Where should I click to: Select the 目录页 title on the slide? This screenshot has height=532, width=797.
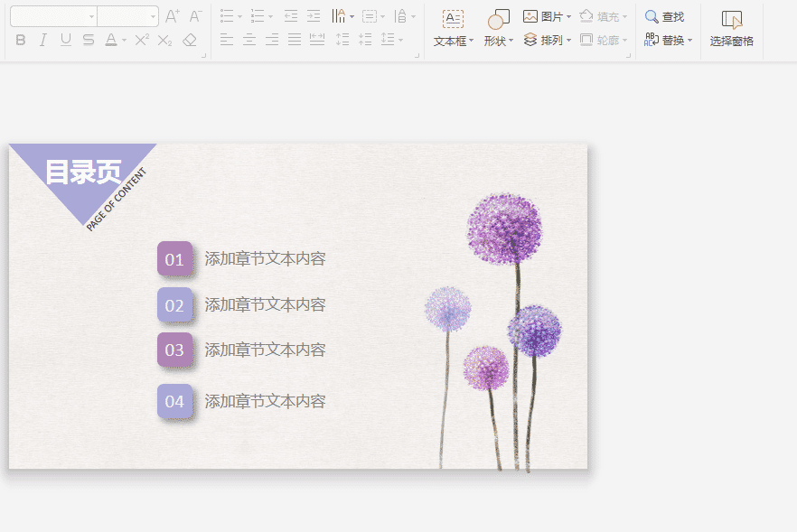(83, 173)
